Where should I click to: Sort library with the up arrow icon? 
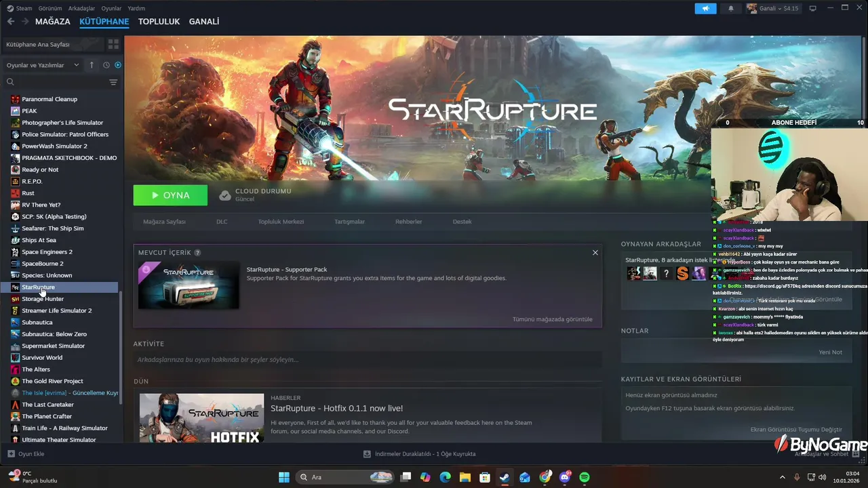click(x=92, y=65)
